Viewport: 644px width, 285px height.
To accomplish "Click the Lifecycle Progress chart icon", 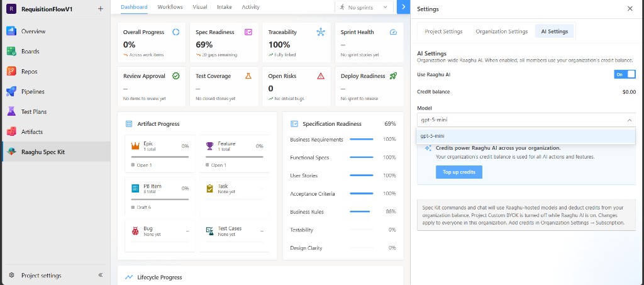I will tap(129, 277).
